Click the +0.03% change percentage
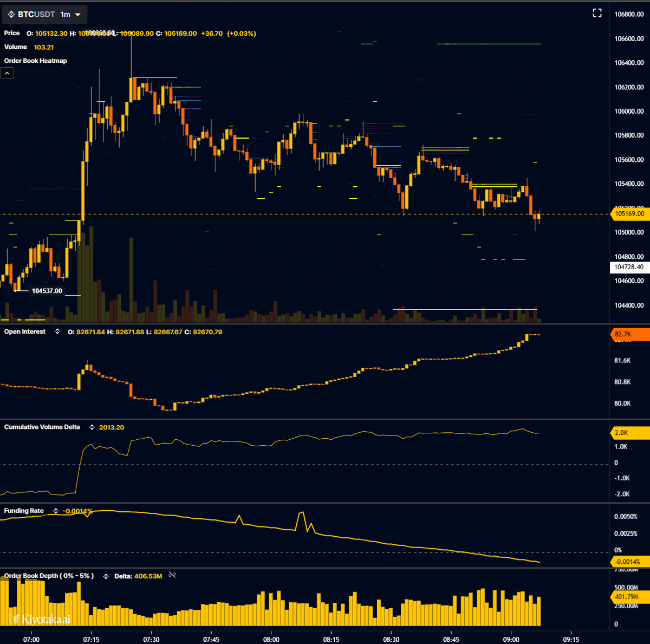 point(242,34)
